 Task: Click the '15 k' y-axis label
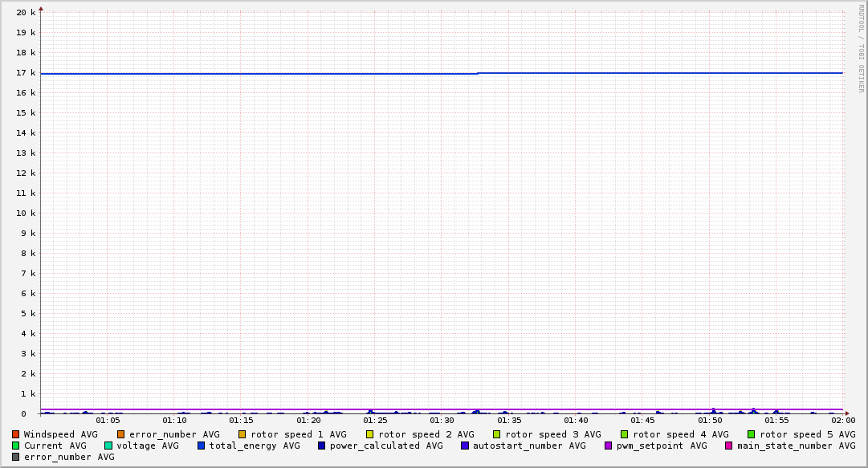26,113
